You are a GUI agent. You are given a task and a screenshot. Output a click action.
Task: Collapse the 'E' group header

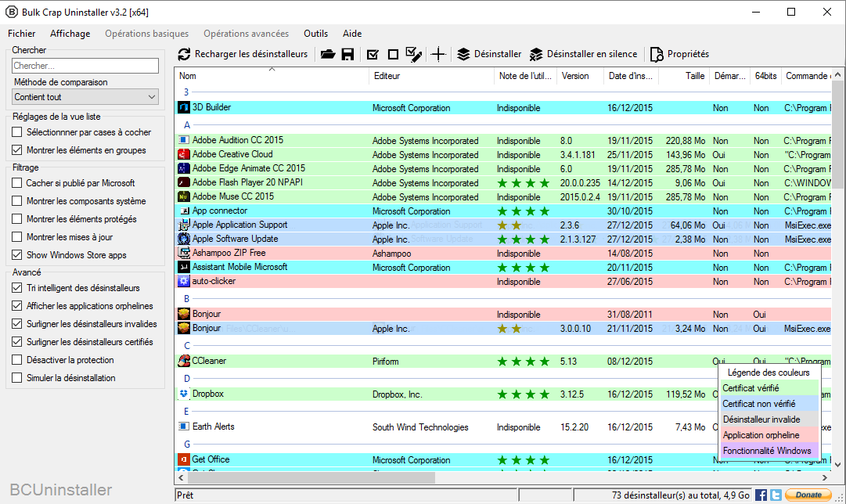pyautogui.click(x=187, y=411)
